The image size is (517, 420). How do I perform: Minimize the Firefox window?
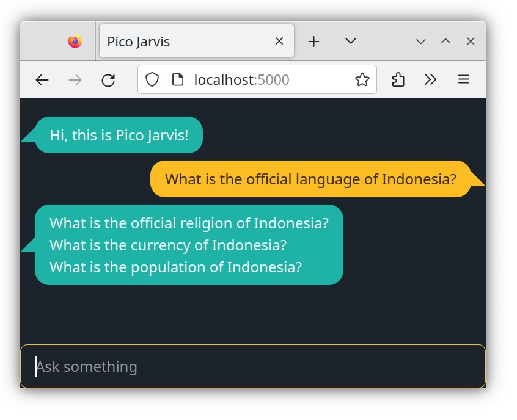coord(420,42)
